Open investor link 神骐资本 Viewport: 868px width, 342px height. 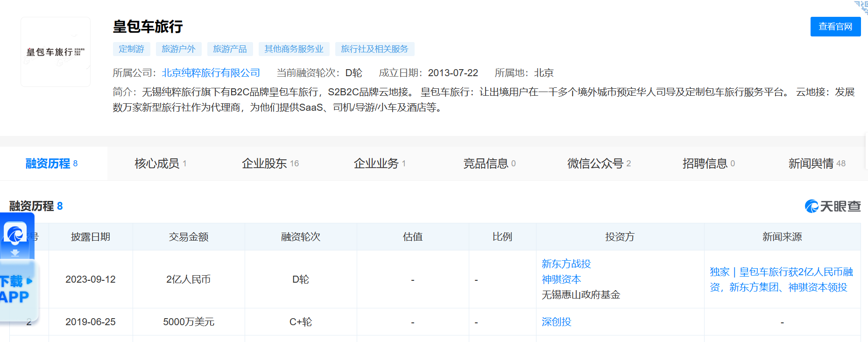[561, 279]
